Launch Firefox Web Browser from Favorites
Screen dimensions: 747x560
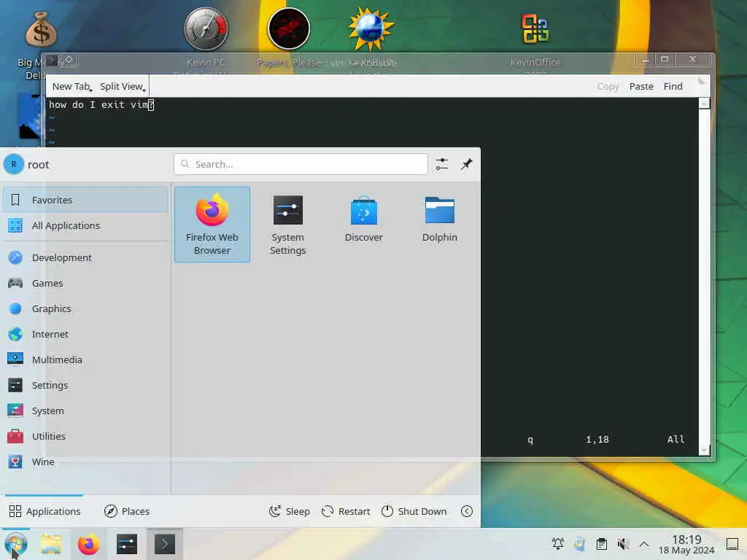(212, 225)
